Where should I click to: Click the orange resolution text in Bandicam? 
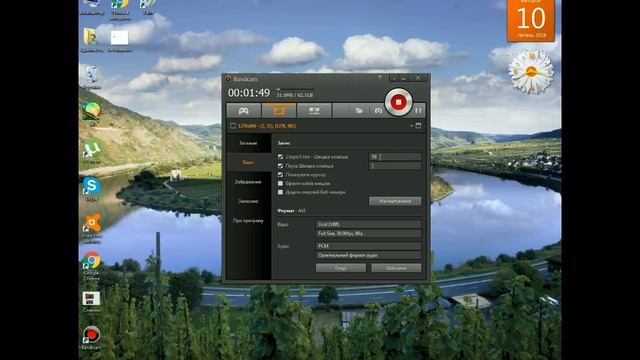(x=267, y=126)
